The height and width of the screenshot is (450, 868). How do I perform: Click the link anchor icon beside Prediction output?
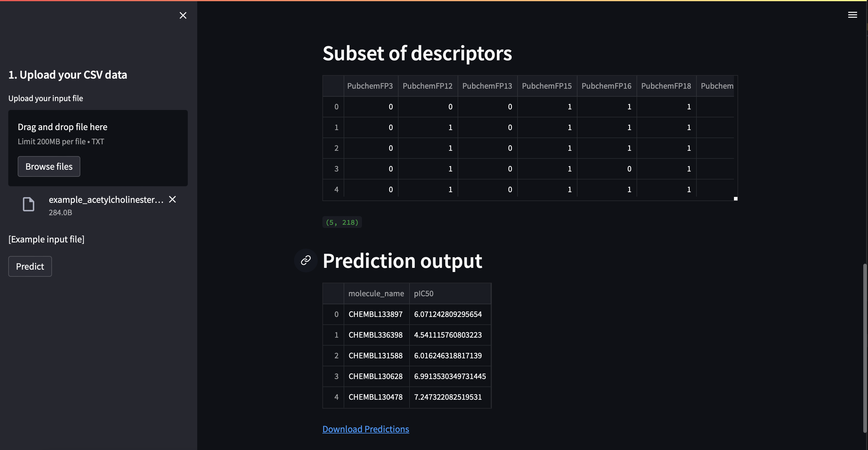(305, 260)
